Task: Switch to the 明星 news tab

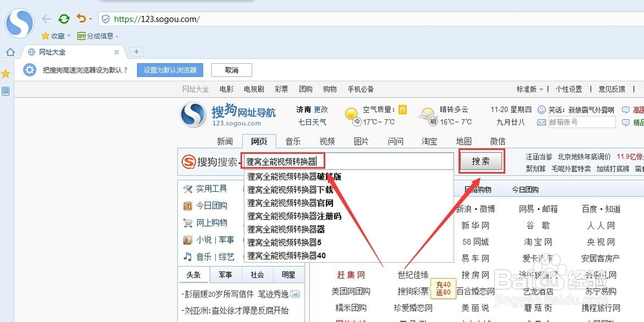Action: click(289, 275)
